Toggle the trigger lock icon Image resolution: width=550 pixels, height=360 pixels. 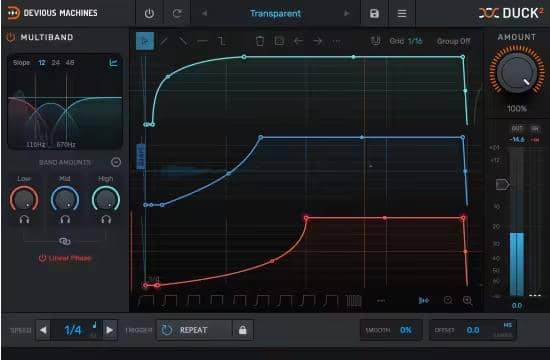(x=242, y=330)
